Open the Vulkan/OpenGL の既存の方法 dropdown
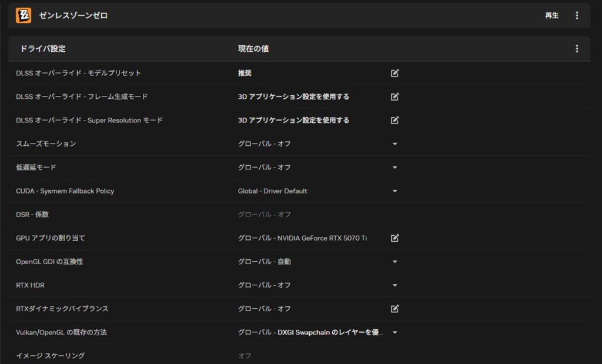This screenshot has height=364, width=602. (x=394, y=332)
